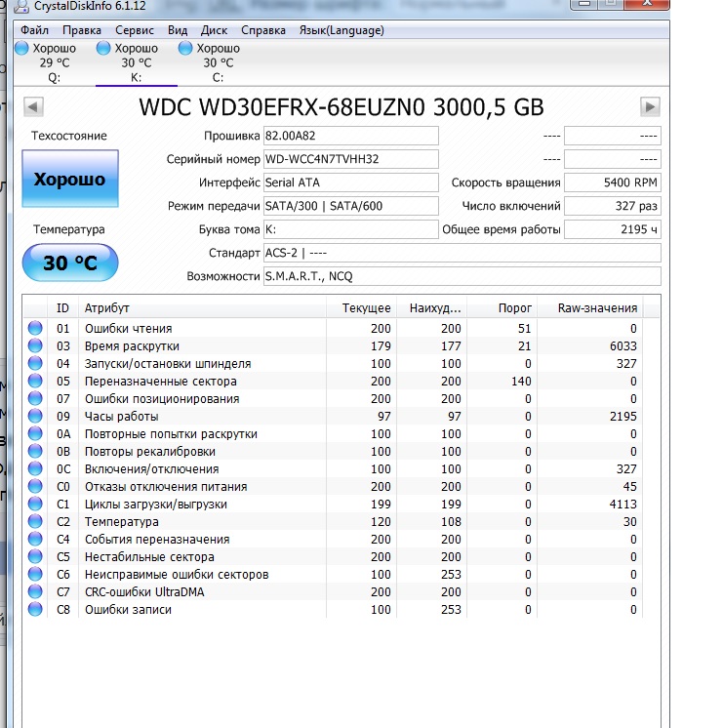
Task: Open the Сервис menu
Action: click(135, 30)
